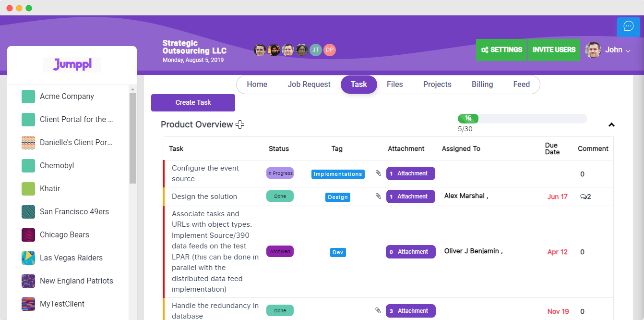The image size is (644, 320).
Task: Open the chat bubble icon in top corner
Action: 628,26
